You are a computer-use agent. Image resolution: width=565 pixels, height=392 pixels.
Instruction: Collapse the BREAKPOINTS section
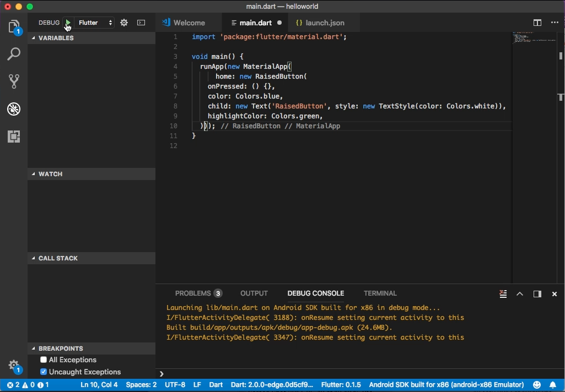92,349
